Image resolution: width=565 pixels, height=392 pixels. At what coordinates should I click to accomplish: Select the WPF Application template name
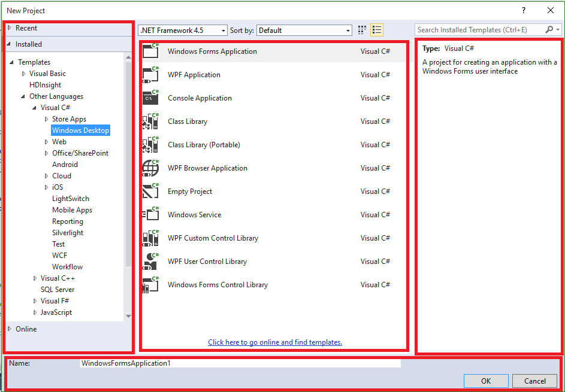click(x=194, y=75)
